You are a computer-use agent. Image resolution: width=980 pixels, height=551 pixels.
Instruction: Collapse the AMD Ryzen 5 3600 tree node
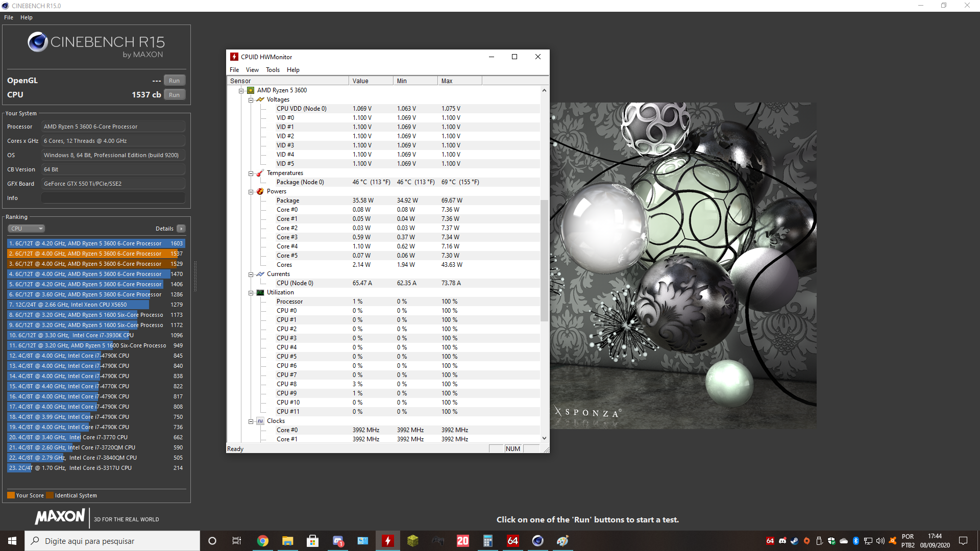[241, 91]
